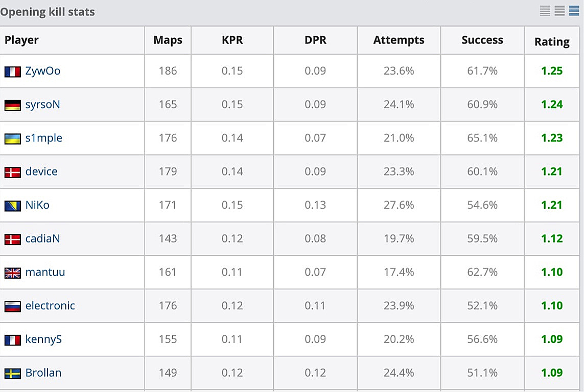Select the blue highlighted wide-row density icon

point(574,11)
